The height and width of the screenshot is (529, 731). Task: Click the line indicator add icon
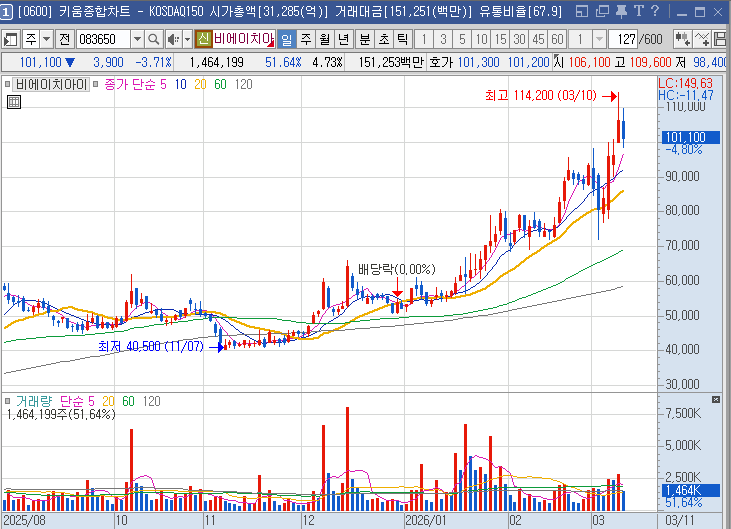pos(705,39)
